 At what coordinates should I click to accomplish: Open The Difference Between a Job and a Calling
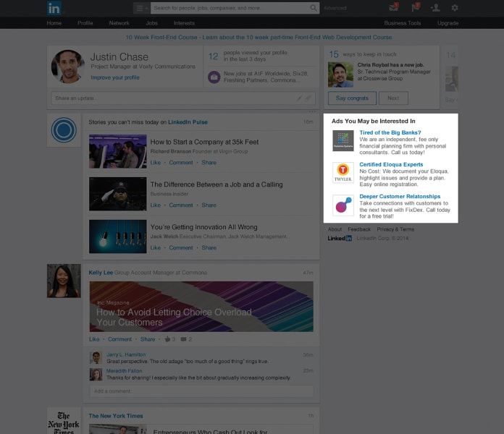217,184
